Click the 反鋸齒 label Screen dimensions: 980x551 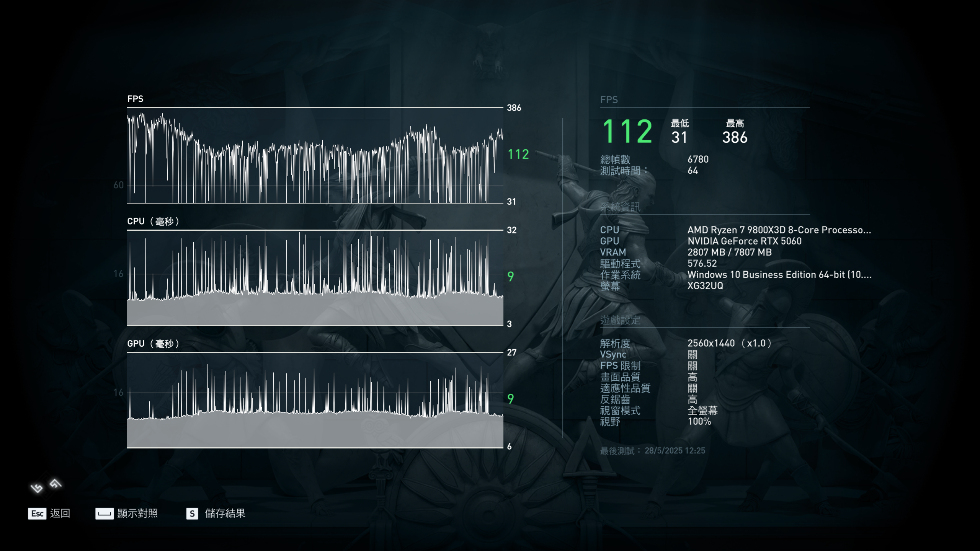[x=615, y=399]
